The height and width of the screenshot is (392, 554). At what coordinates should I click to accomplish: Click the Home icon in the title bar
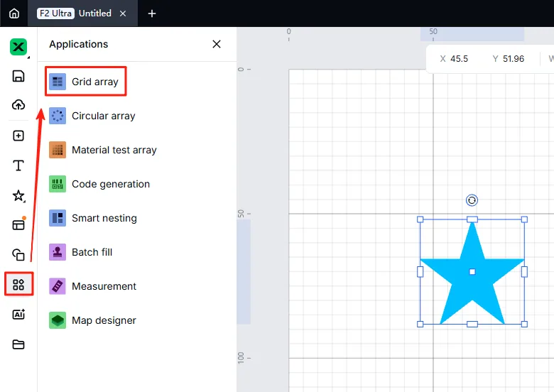[14, 13]
